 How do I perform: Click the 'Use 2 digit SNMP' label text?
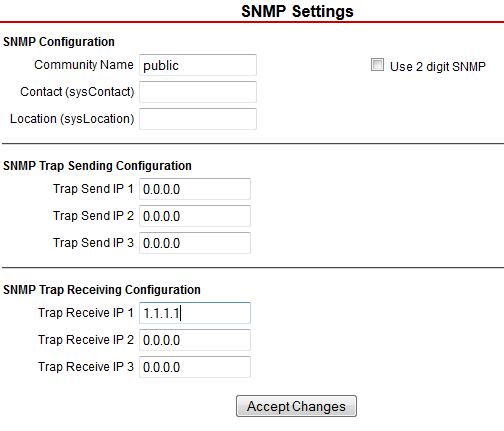pyautogui.click(x=438, y=67)
